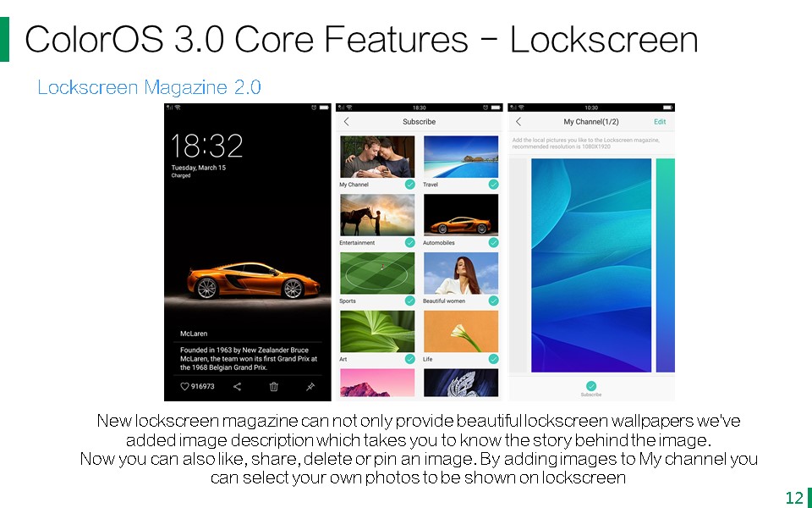The height and width of the screenshot is (508, 812).
Task: Toggle Subscribe checkmark under My Channel wallpaper
Action: (x=591, y=386)
